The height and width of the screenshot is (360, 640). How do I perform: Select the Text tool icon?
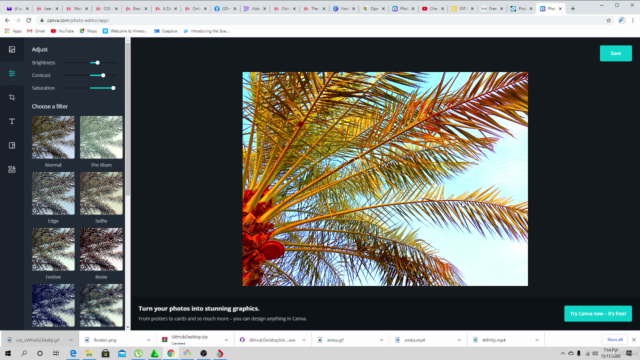point(12,121)
